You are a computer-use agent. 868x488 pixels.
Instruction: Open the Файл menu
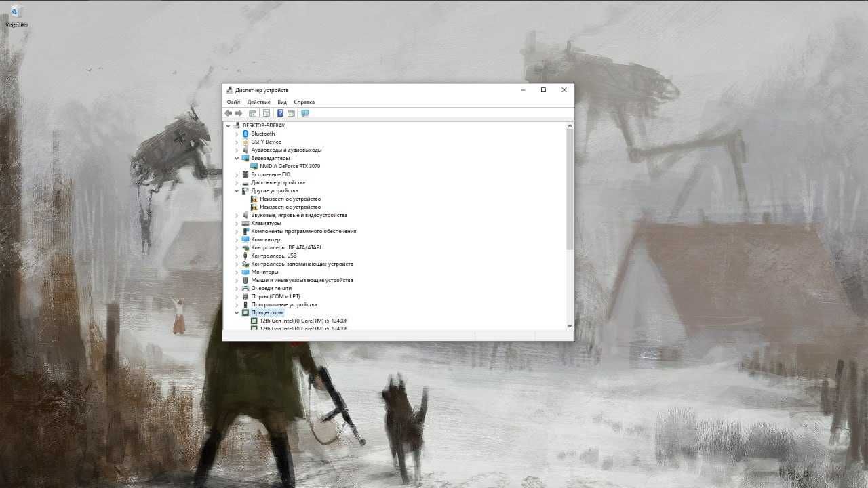tap(233, 102)
